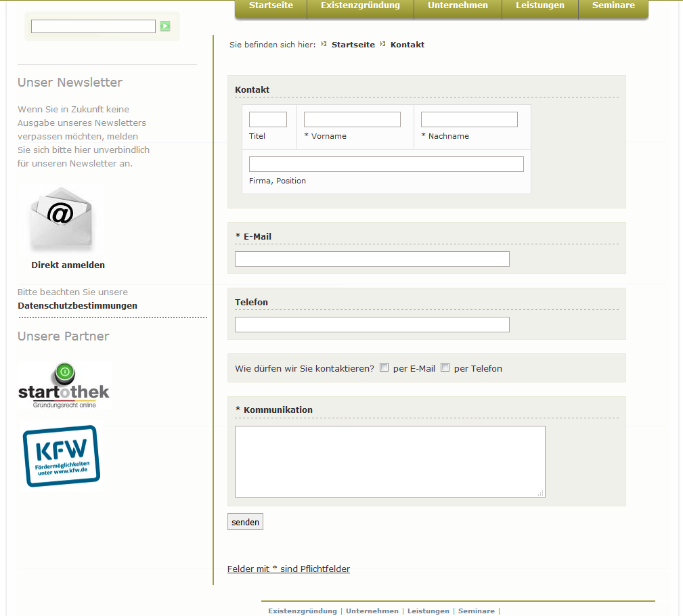
Task: Open the Datenschutzbestimmungen link
Action: 78,305
